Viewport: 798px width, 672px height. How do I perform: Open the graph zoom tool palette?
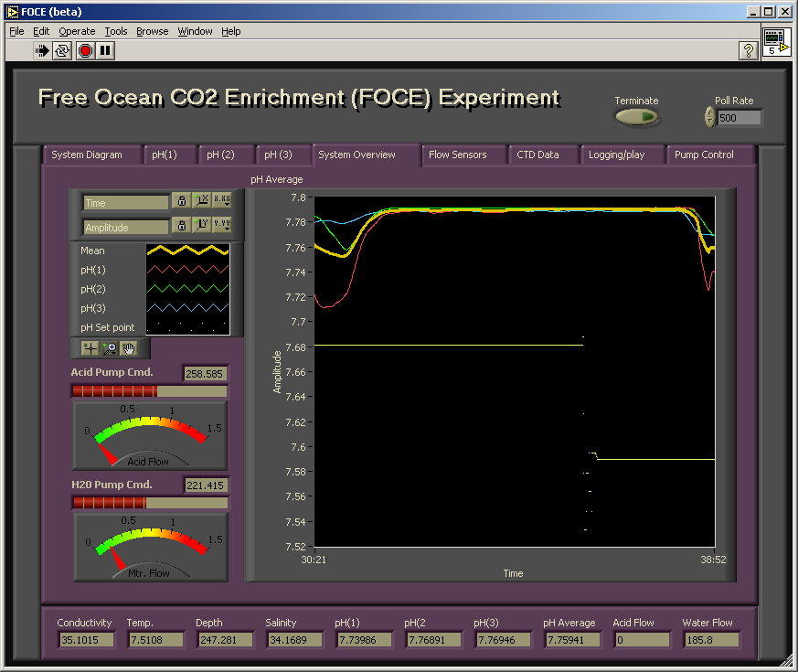tap(110, 348)
